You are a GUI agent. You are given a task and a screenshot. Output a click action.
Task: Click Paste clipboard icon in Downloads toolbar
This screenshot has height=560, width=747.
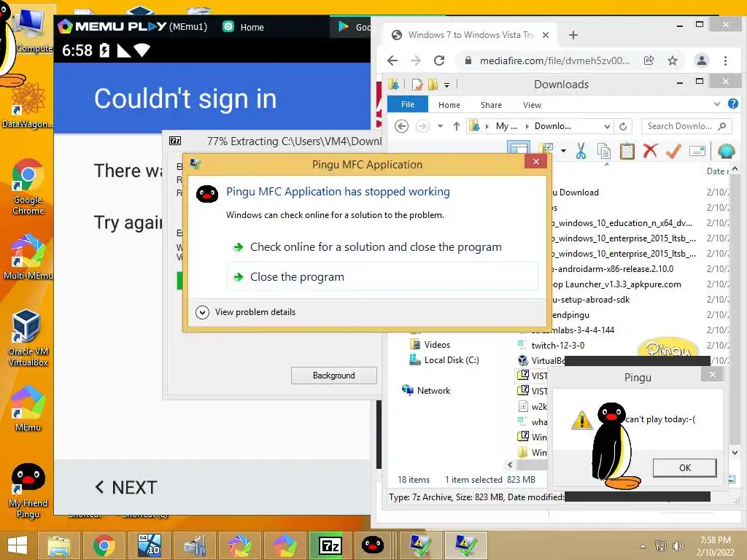pos(627,151)
